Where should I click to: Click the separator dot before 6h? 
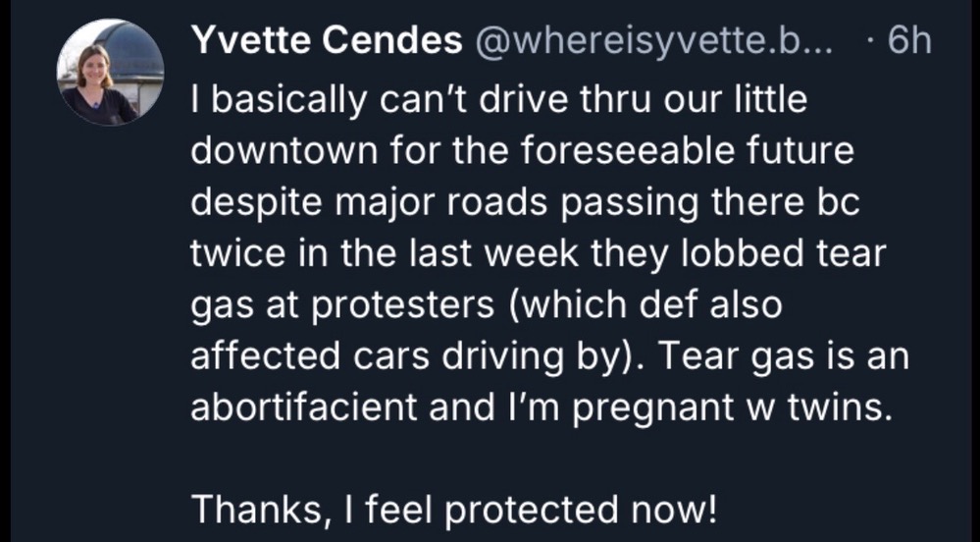pos(871,42)
